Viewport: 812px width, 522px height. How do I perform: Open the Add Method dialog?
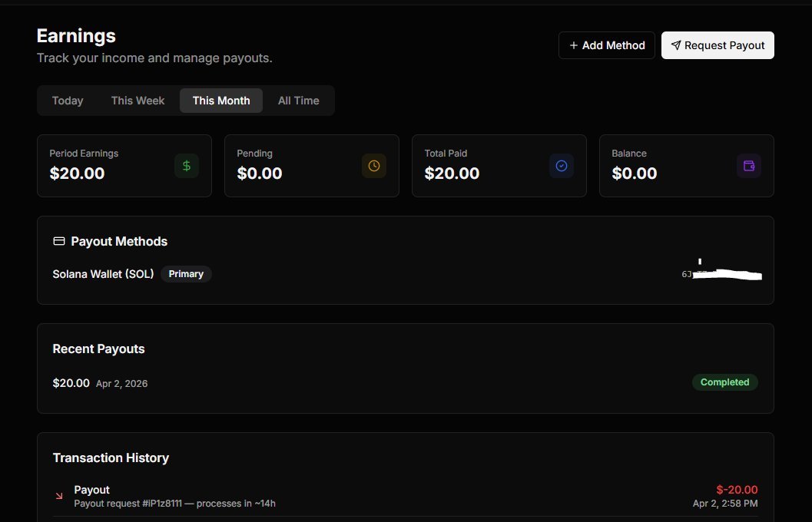pos(606,45)
